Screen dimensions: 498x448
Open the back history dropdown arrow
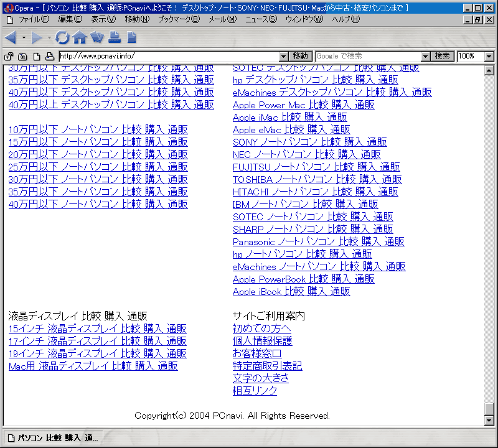coord(24,37)
